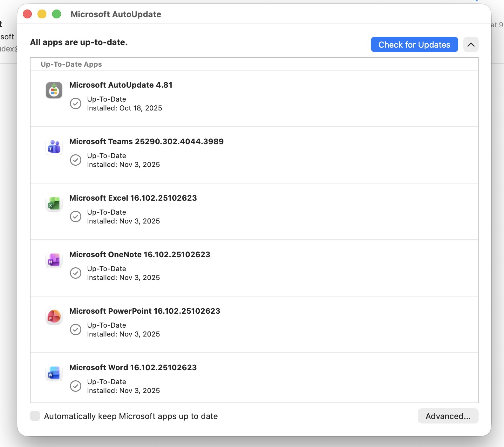This screenshot has height=447, width=504.
Task: Click the checkmark icon under Microsoft Teams
Action: (x=76, y=160)
